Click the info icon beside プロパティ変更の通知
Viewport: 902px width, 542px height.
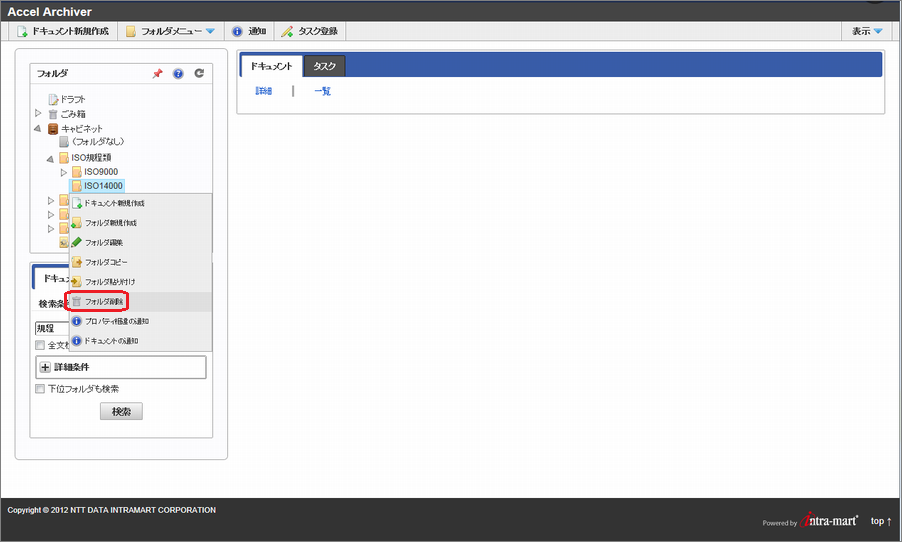pos(77,321)
